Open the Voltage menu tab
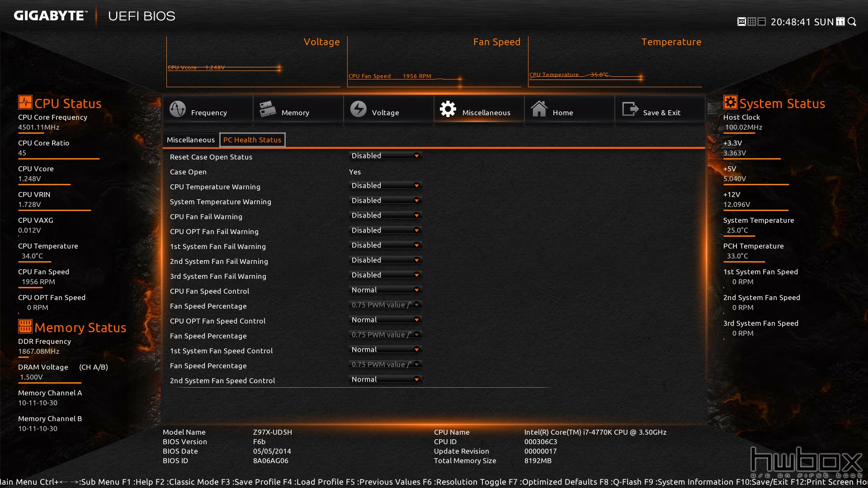868x488 pixels. (x=389, y=109)
